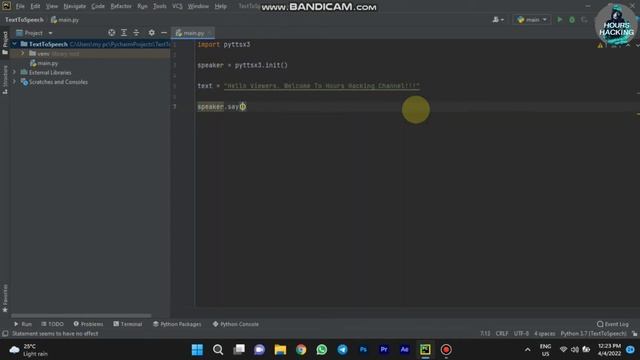Click the 4 spaces indent widget

544,333
